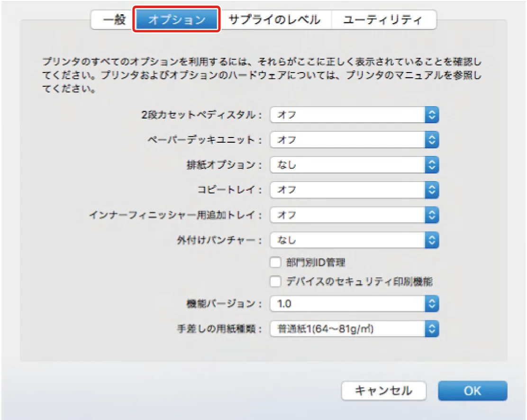Enable the 部門別ID管理 checkbox

[275, 263]
